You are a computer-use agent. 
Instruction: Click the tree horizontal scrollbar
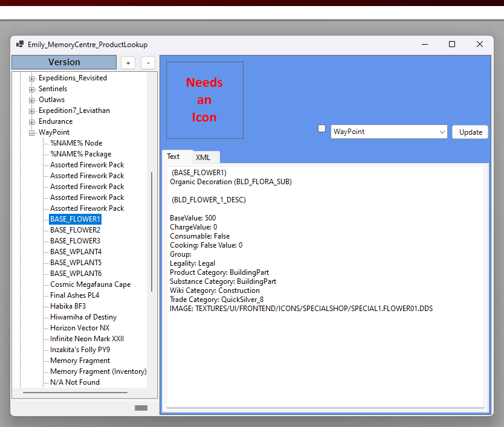click(x=75, y=393)
